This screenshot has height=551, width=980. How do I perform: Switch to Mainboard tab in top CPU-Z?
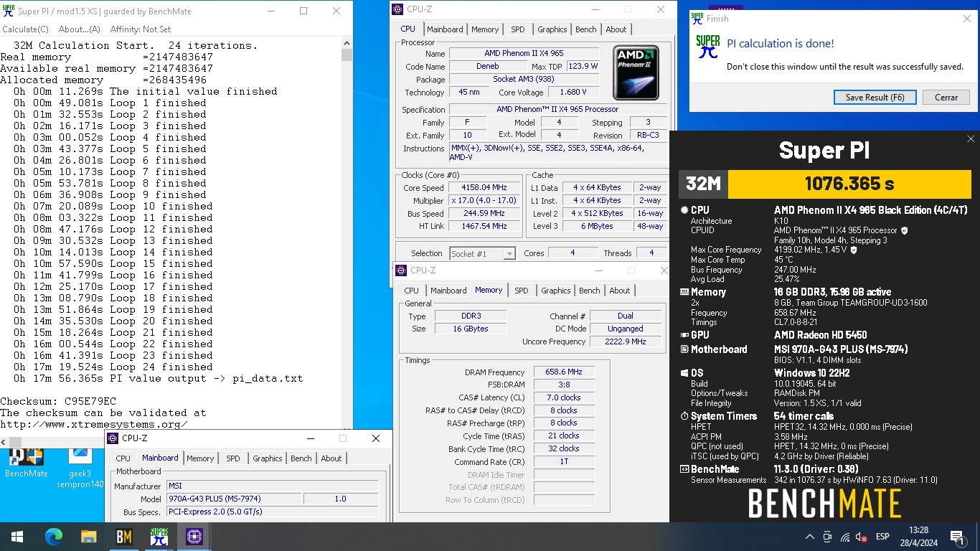tap(445, 29)
